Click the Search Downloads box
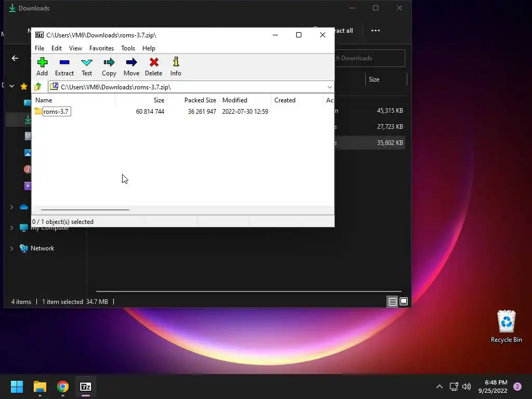This screenshot has height=399, width=532. (369, 58)
